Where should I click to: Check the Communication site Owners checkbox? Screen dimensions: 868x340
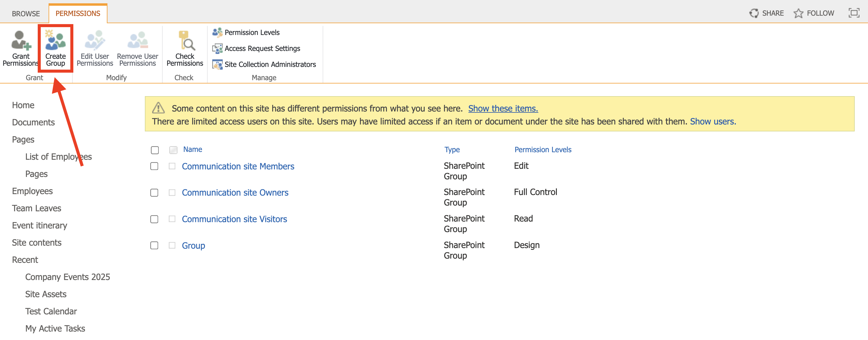(x=154, y=193)
